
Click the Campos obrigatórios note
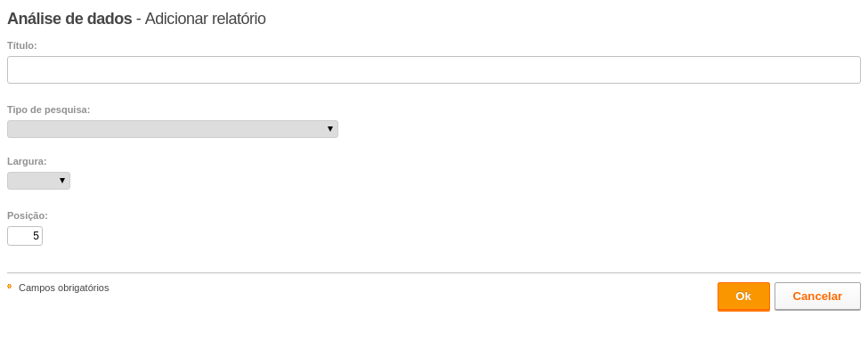pyautogui.click(x=64, y=288)
